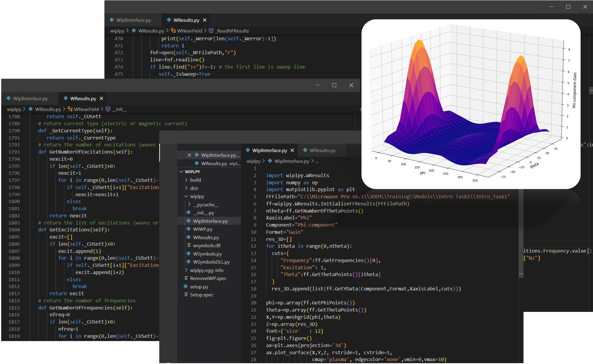Image resolution: width=593 pixels, height=364 pixels.
Task: Click the _init_ breadcrumb in middle window
Action: tap(119, 109)
